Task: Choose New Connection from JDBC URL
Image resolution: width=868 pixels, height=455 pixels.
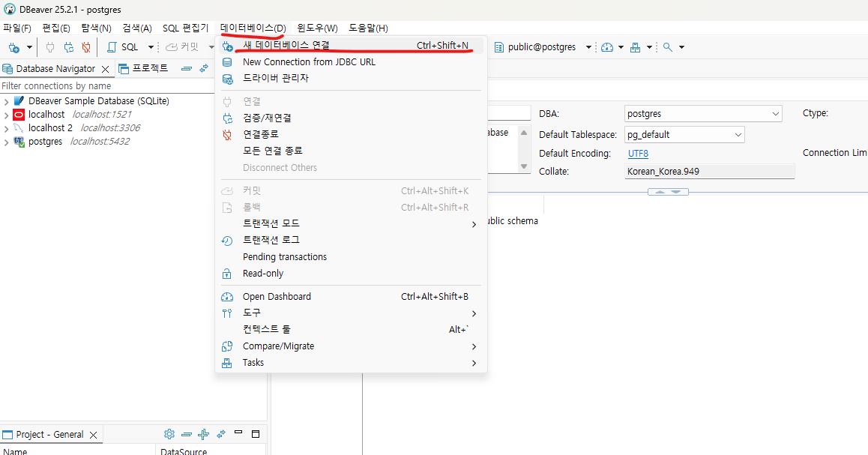Action: click(351, 62)
